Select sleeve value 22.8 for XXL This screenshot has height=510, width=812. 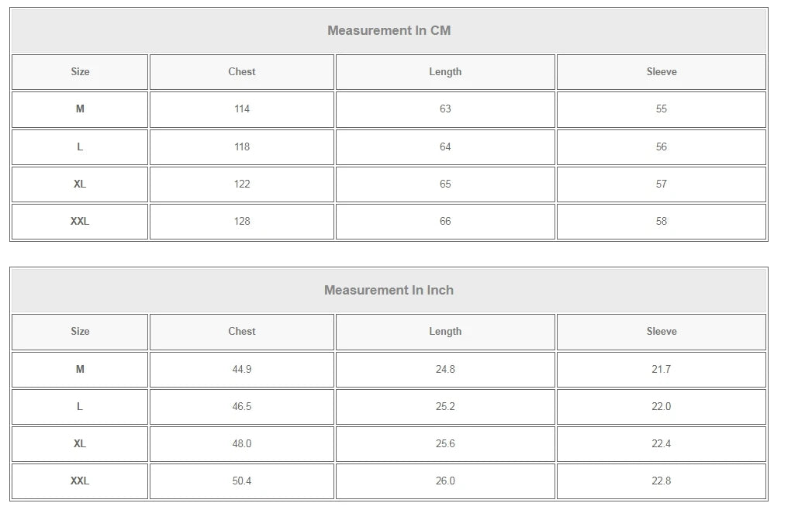point(662,481)
